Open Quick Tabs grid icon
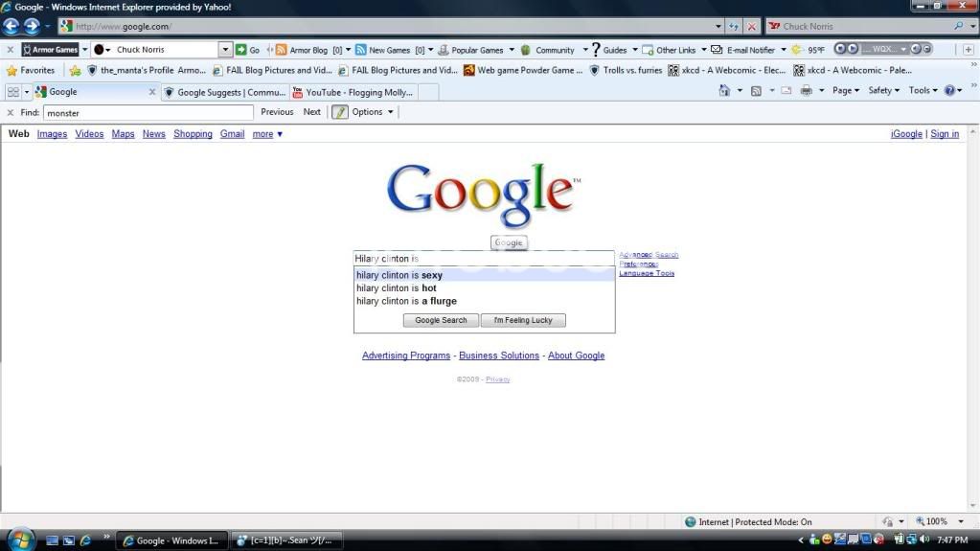This screenshot has height=551, width=980. point(13,92)
